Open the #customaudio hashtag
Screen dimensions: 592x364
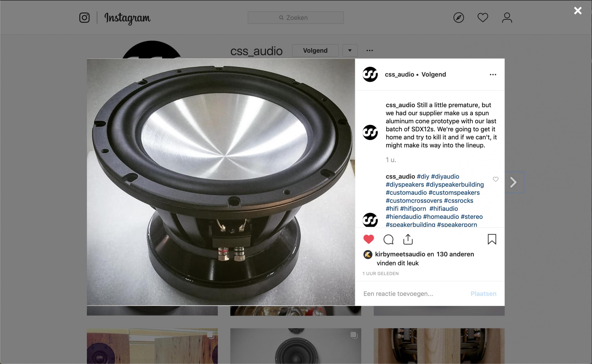click(406, 193)
